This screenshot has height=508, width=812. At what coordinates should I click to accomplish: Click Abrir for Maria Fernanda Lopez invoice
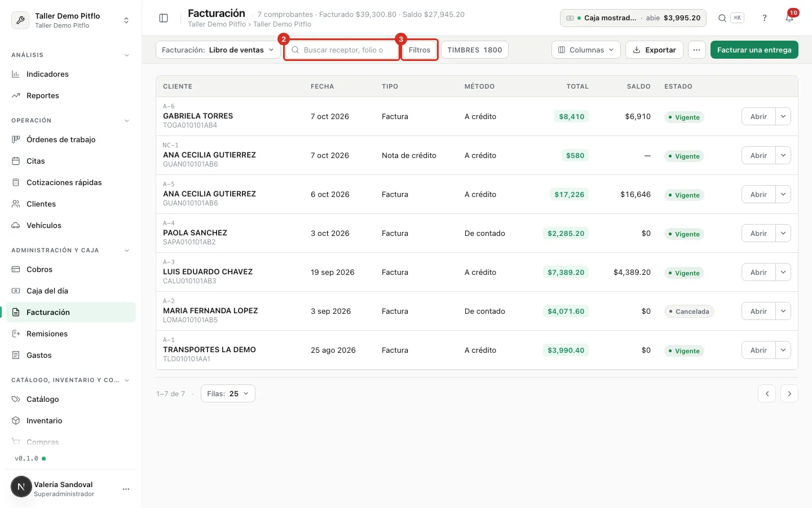pos(758,311)
